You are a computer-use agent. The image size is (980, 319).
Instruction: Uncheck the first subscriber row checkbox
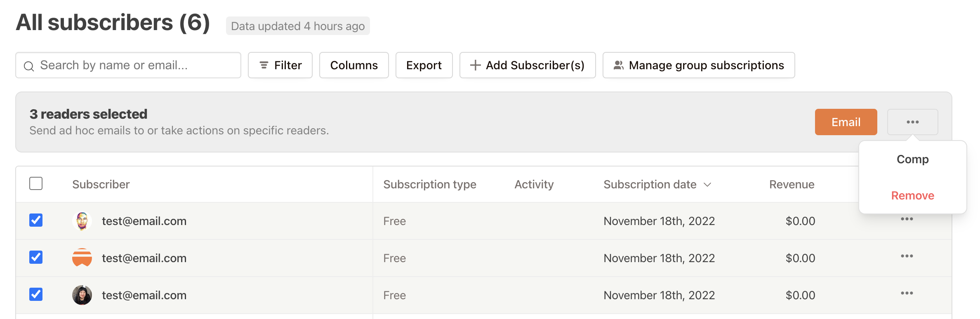pos(36,220)
